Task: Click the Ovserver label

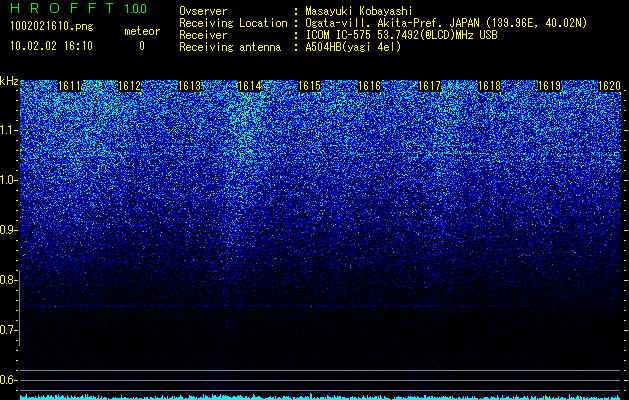Action: 203,11
